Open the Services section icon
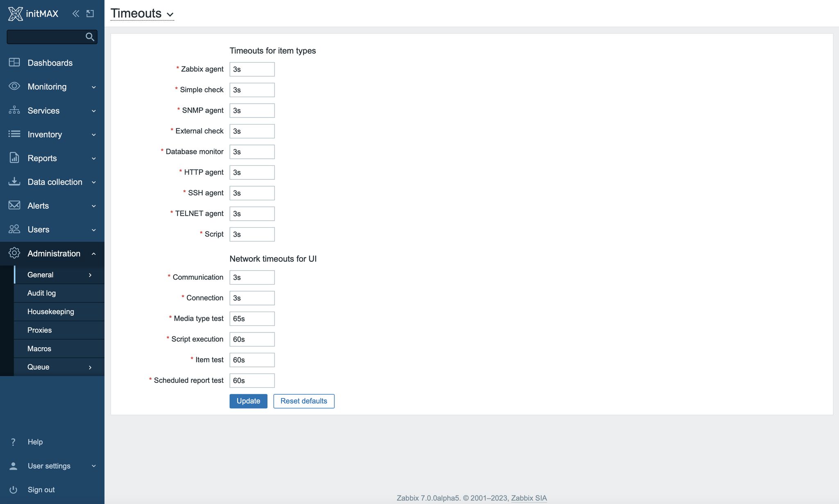The width and height of the screenshot is (839, 504). coord(14,111)
